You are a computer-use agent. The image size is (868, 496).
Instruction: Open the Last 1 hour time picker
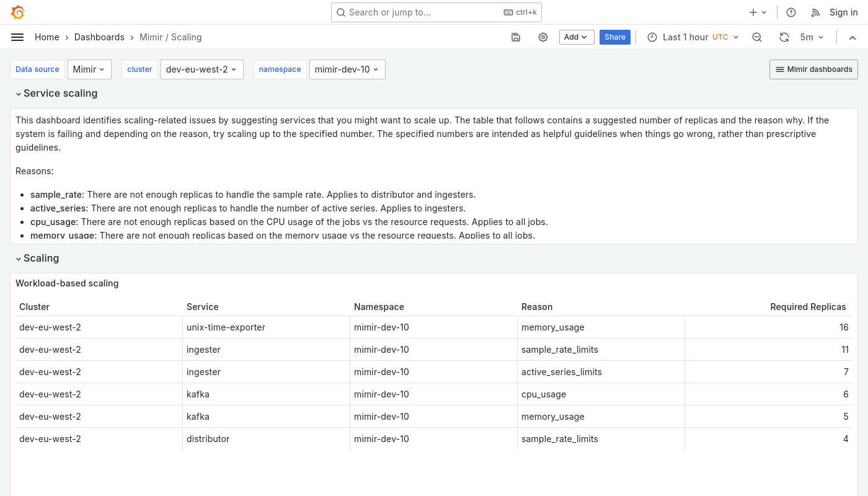(x=693, y=37)
